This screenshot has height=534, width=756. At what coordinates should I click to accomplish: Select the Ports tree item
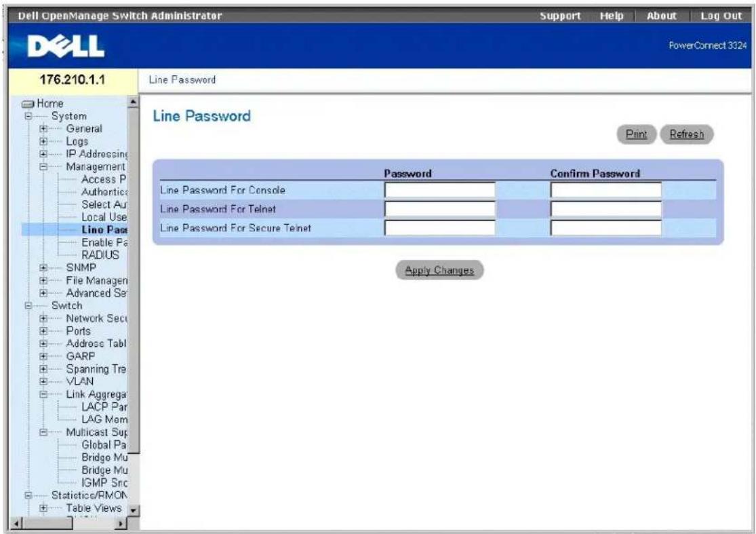78,331
